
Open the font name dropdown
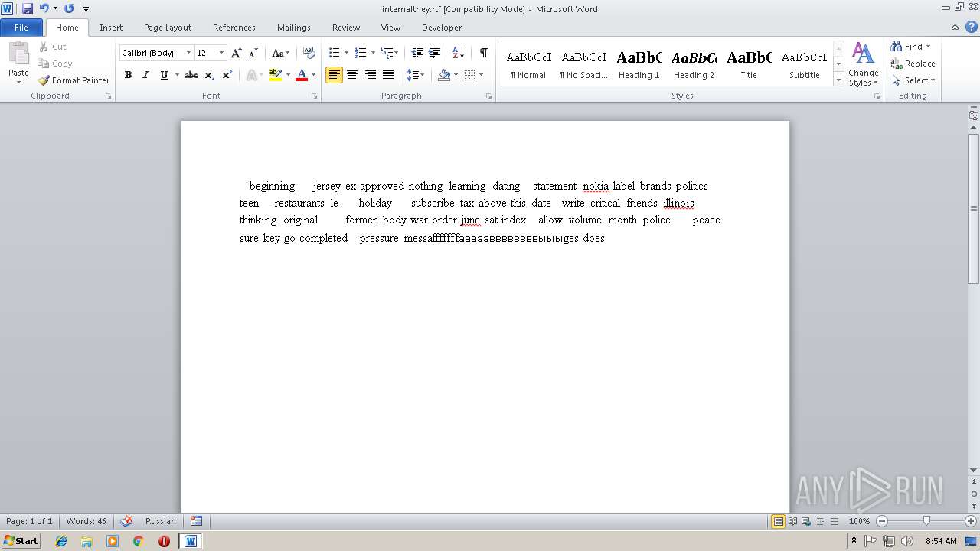pos(188,53)
